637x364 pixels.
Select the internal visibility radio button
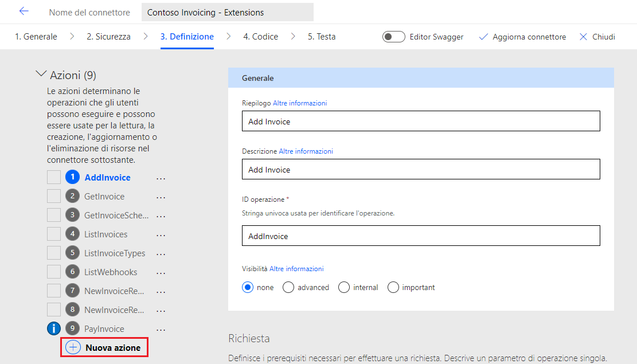pyautogui.click(x=344, y=287)
